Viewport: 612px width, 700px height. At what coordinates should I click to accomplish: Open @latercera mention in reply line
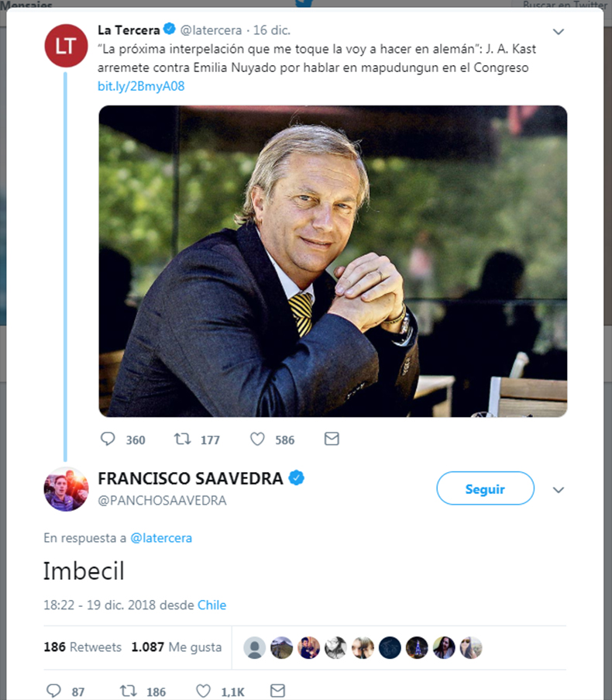click(x=160, y=537)
